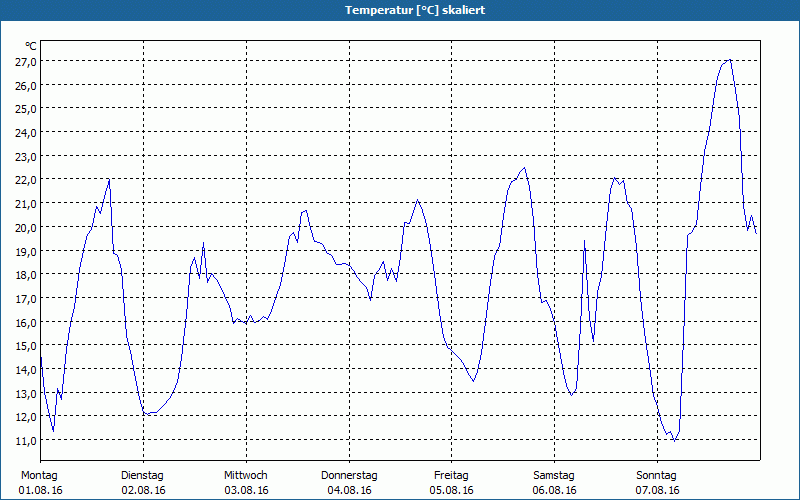Click the 12,0 y-axis label
The width and height of the screenshot is (800, 500).
point(26,417)
